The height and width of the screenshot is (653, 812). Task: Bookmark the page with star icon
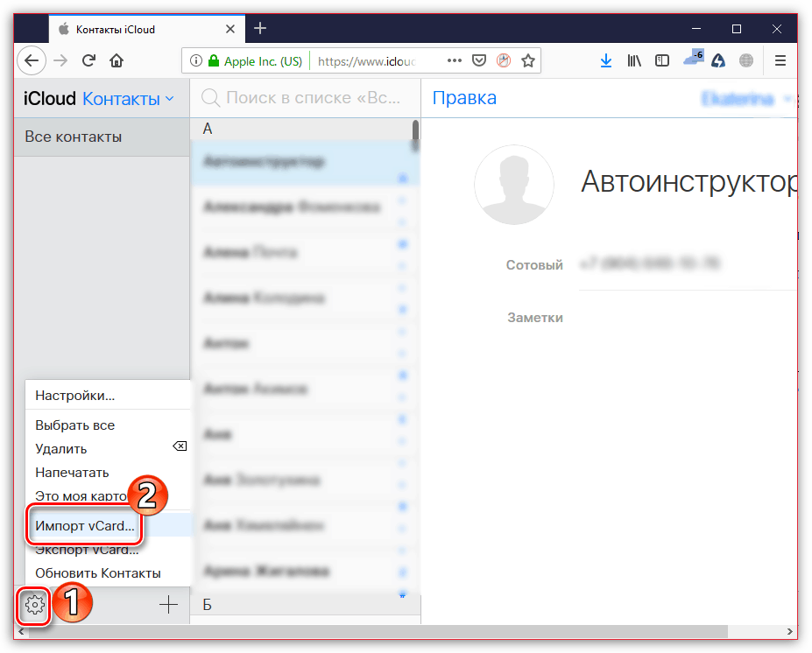(527, 60)
